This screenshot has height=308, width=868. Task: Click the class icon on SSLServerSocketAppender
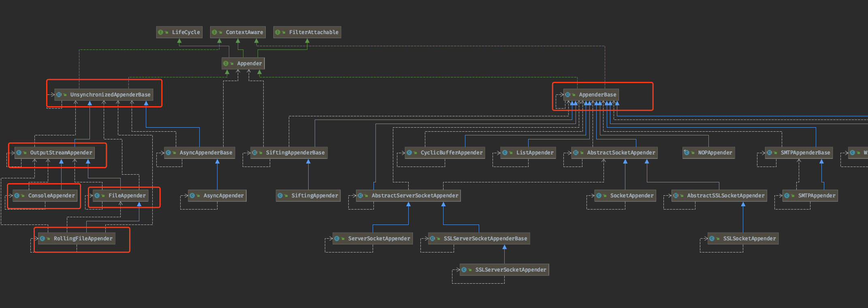(464, 270)
